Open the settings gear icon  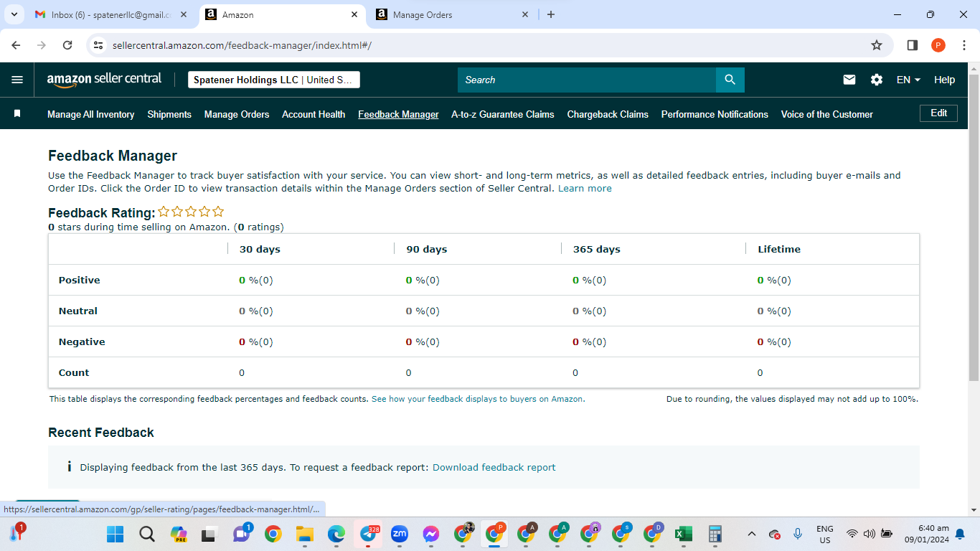click(x=877, y=80)
